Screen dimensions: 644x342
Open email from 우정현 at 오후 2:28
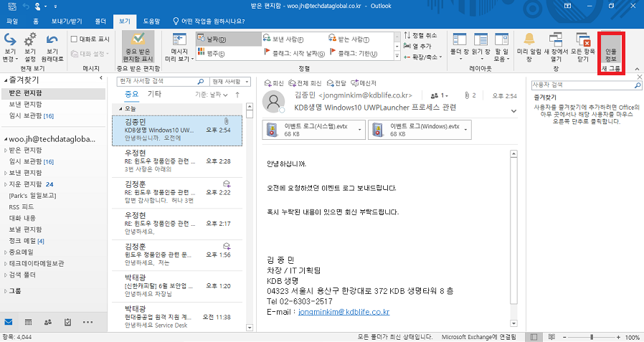tap(177, 161)
